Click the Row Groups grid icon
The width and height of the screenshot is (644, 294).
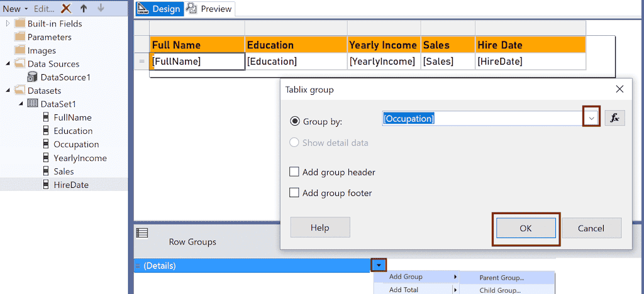coord(142,233)
